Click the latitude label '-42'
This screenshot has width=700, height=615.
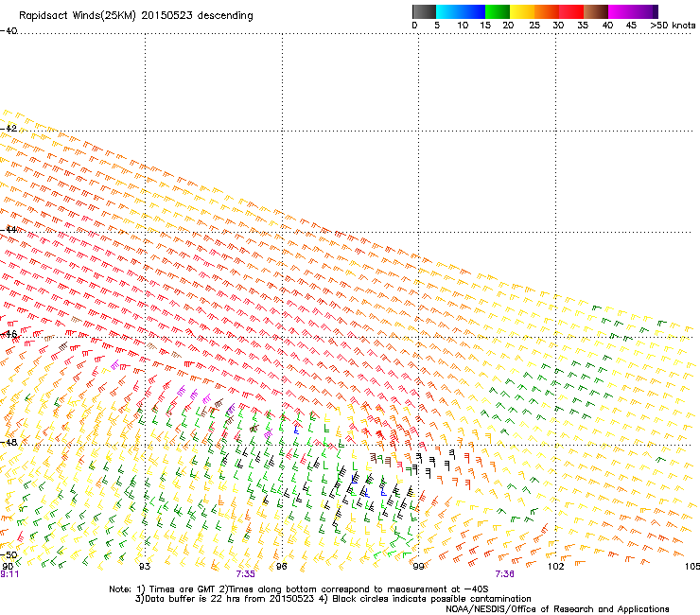coord(9,128)
